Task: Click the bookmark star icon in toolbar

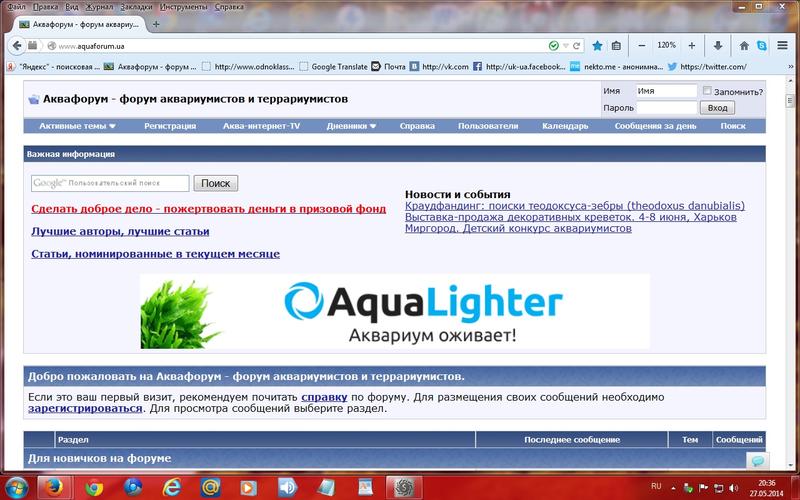Action: coord(597,45)
